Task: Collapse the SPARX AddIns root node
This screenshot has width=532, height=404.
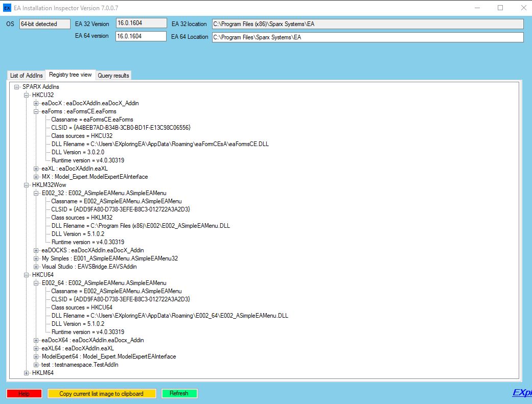Action: click(17, 87)
